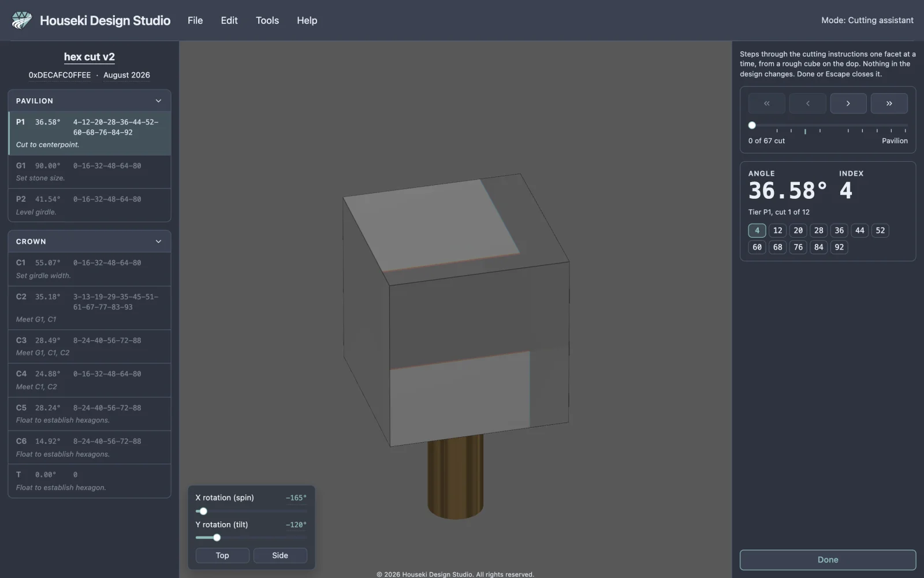This screenshot has height=578, width=924.
Task: Select index 84 chip
Action: [x=819, y=247]
